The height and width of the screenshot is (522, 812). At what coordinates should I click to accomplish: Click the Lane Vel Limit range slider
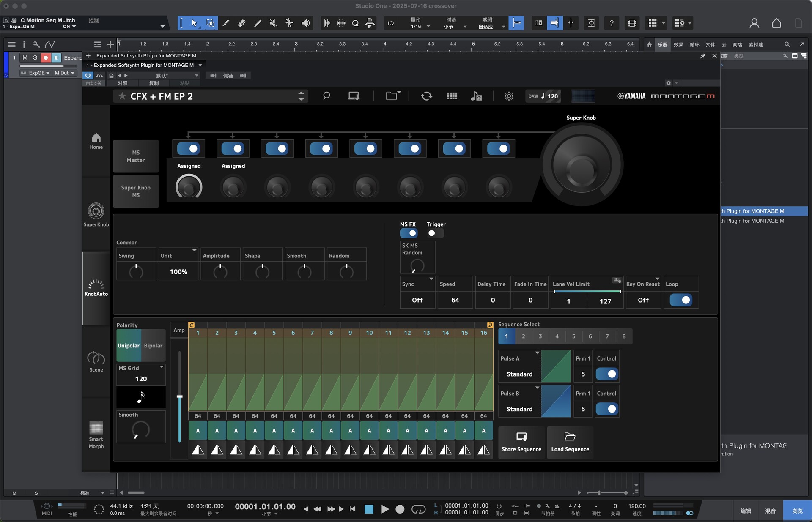pos(587,291)
